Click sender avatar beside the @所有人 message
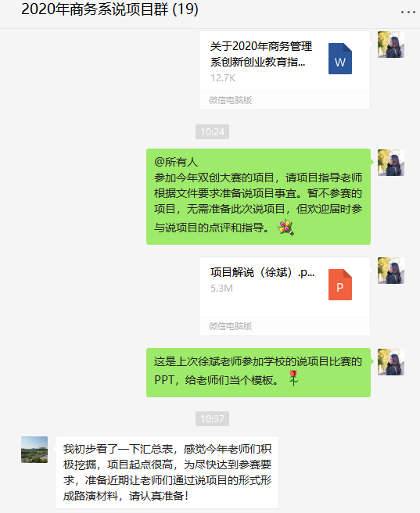Viewport: 420px width, 513px height. (391, 163)
